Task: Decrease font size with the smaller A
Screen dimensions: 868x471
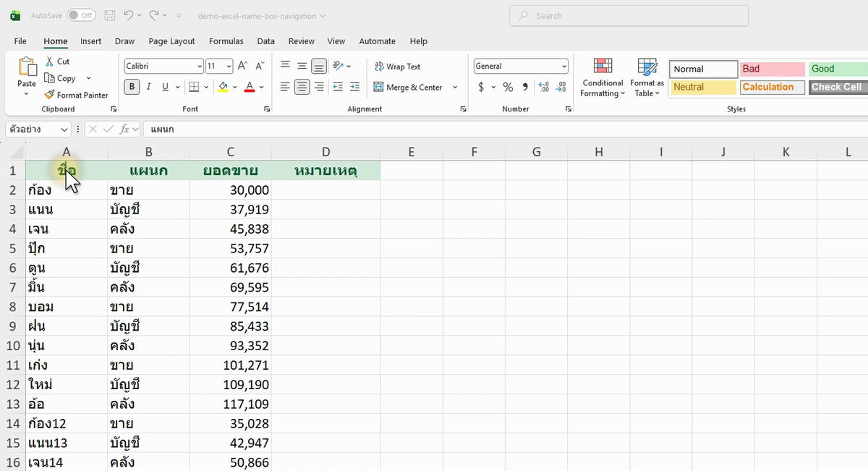Action: (259, 66)
